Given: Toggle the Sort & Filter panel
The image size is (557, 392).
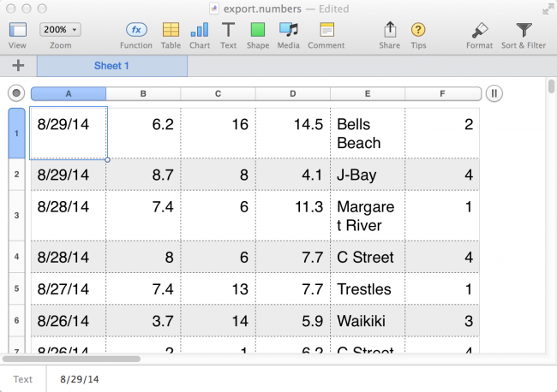Looking at the screenshot, I should (524, 30).
